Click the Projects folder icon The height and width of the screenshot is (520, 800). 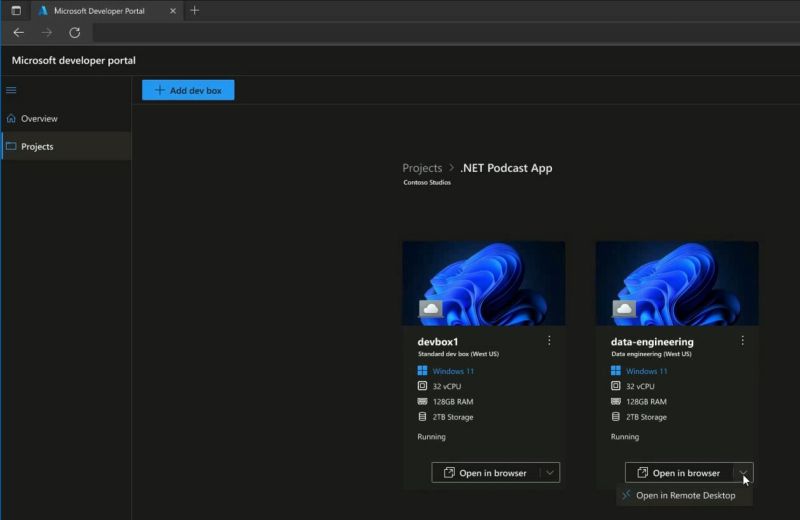11,146
